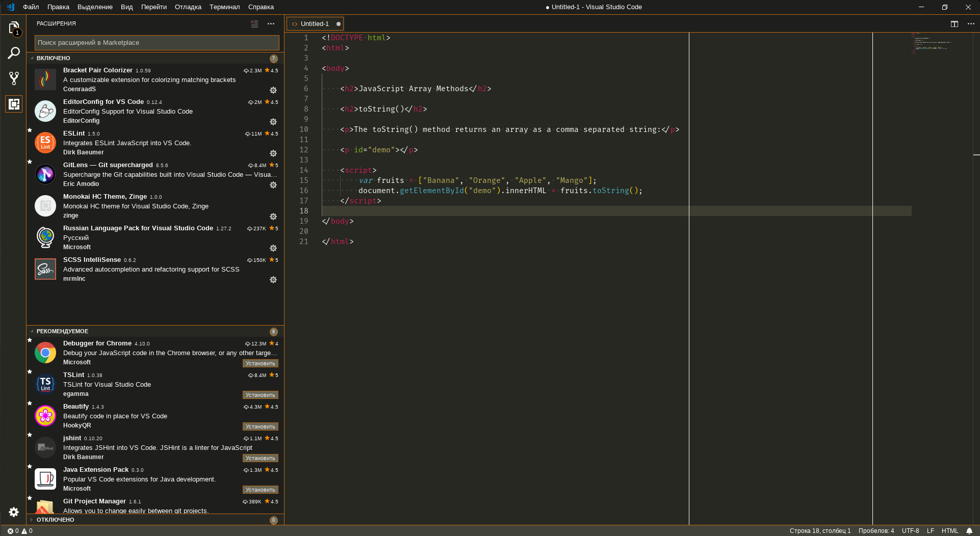This screenshot has height=536, width=980.
Task: Install Debugger for Chrome extension
Action: coord(260,363)
